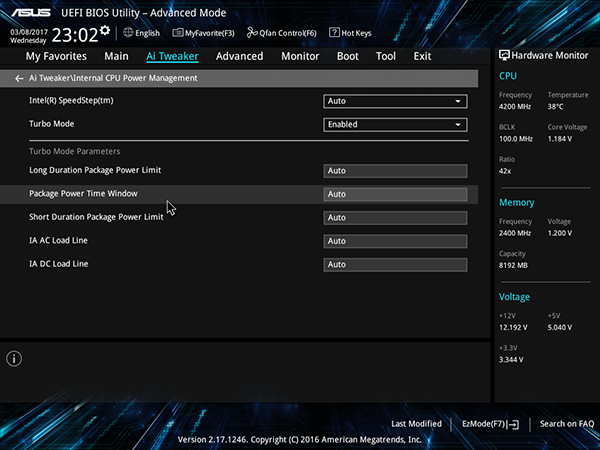This screenshot has height=450, width=600.
Task: Click the Memory section heading
Action: click(517, 202)
